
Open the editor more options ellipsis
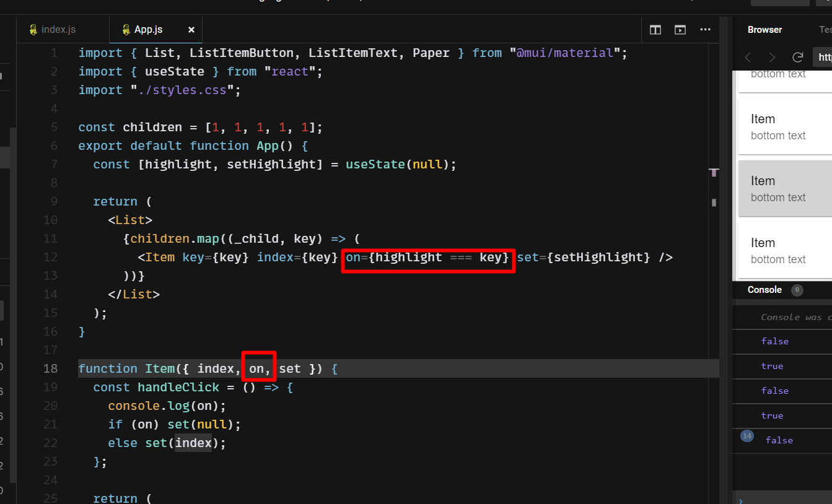tap(705, 30)
